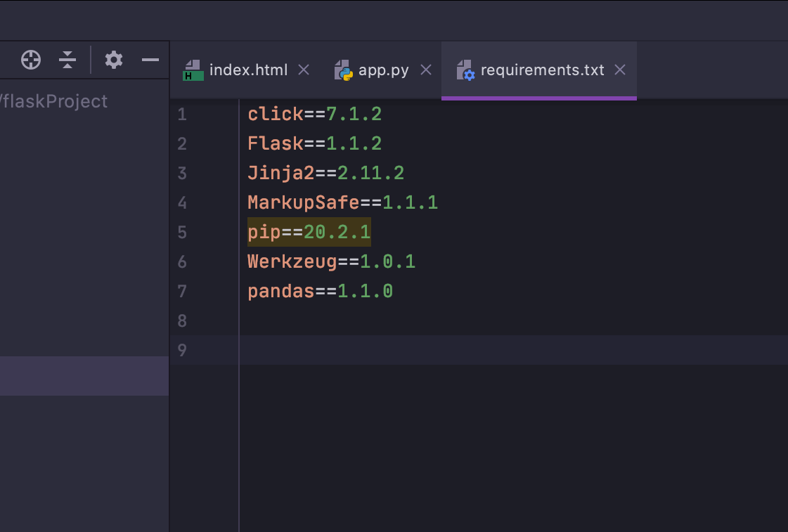
Task: Click the line 'Flask==1.1.2'
Action: (x=315, y=143)
